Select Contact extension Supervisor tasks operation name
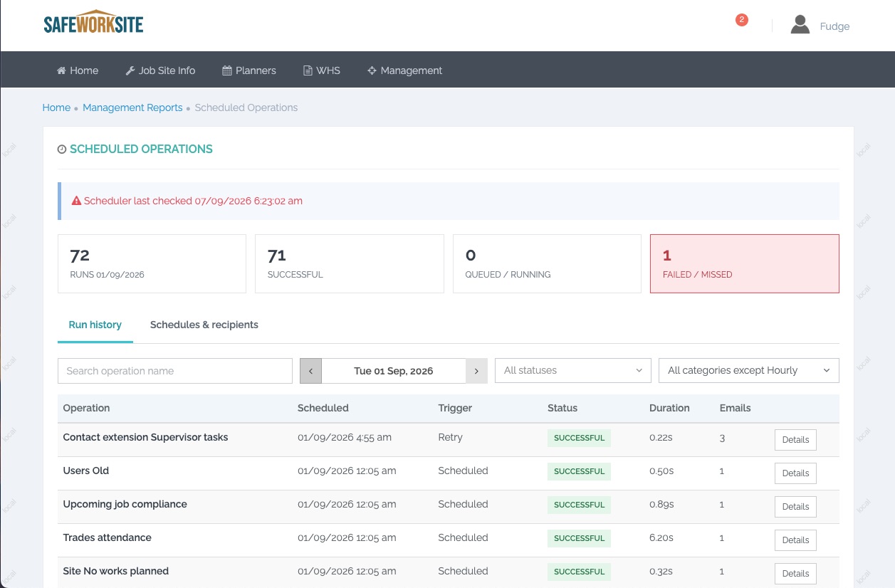This screenshot has width=895, height=588. (146, 437)
